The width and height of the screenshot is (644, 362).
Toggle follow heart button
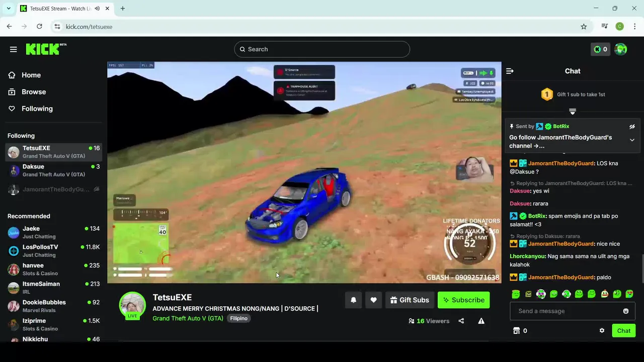(x=373, y=300)
